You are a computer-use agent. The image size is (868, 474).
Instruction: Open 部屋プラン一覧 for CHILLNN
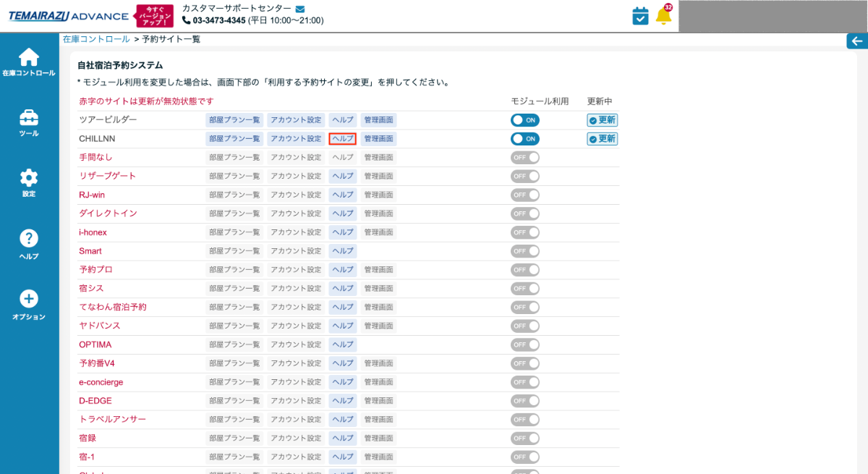click(x=234, y=138)
